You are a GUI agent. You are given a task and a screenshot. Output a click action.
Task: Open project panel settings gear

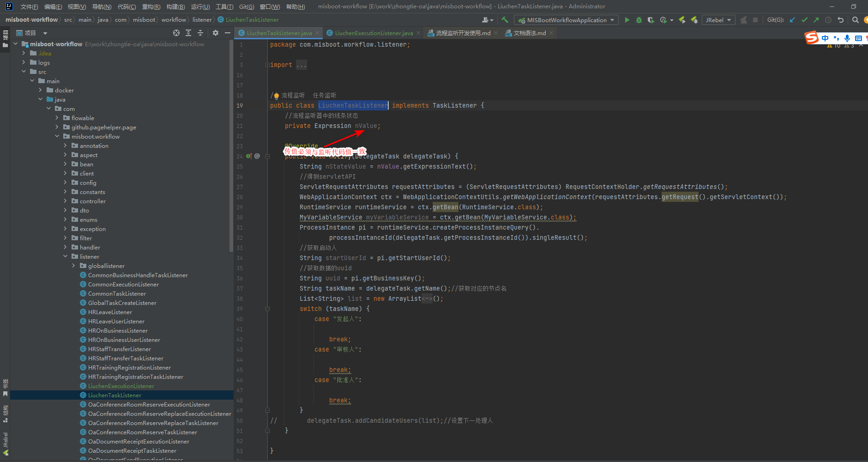(216, 33)
